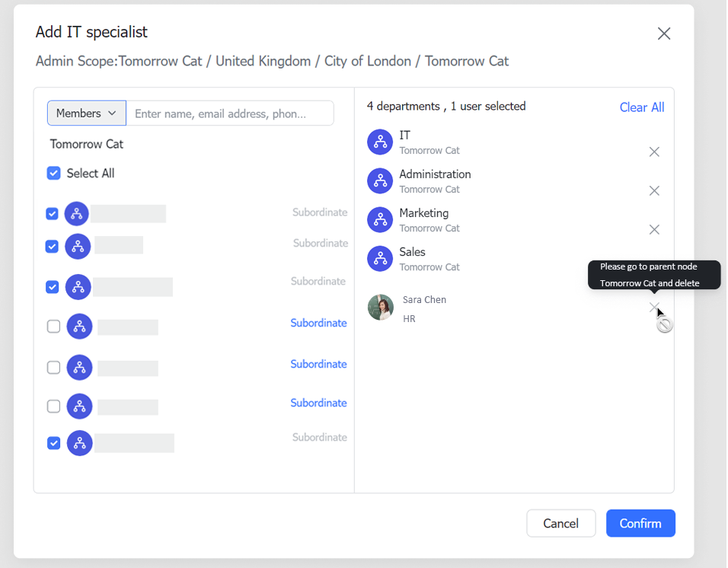Focus the name, email, phone search field
This screenshot has height=568, width=728.
(229, 113)
